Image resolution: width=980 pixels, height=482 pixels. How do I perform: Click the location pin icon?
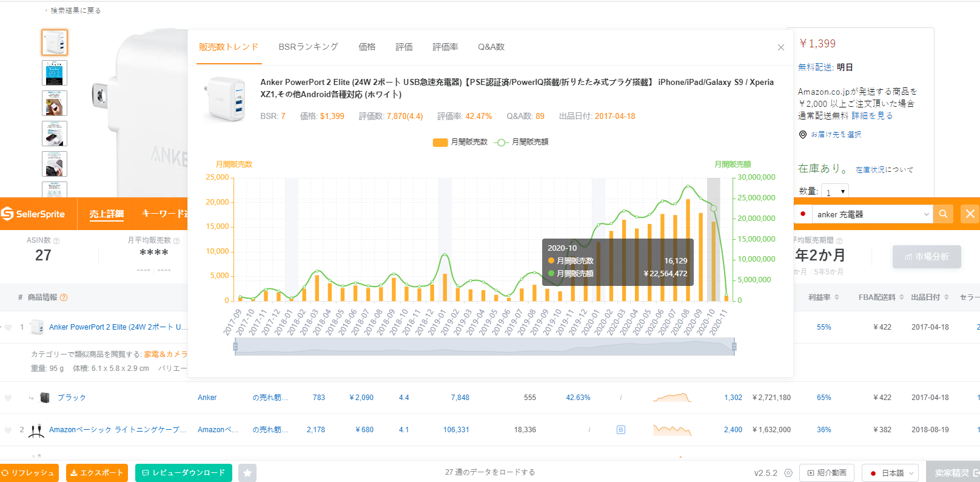tap(803, 135)
